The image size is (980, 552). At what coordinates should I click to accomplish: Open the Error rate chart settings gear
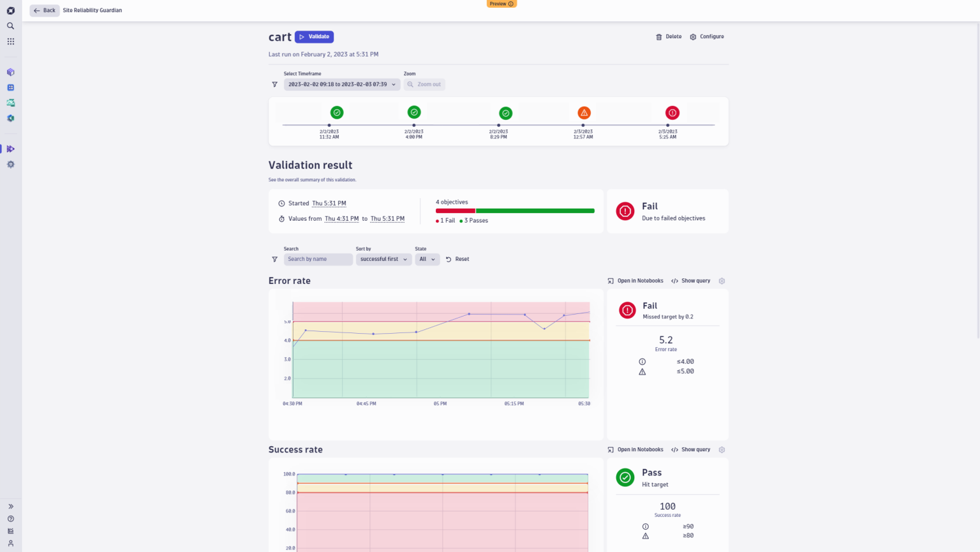[x=722, y=281]
